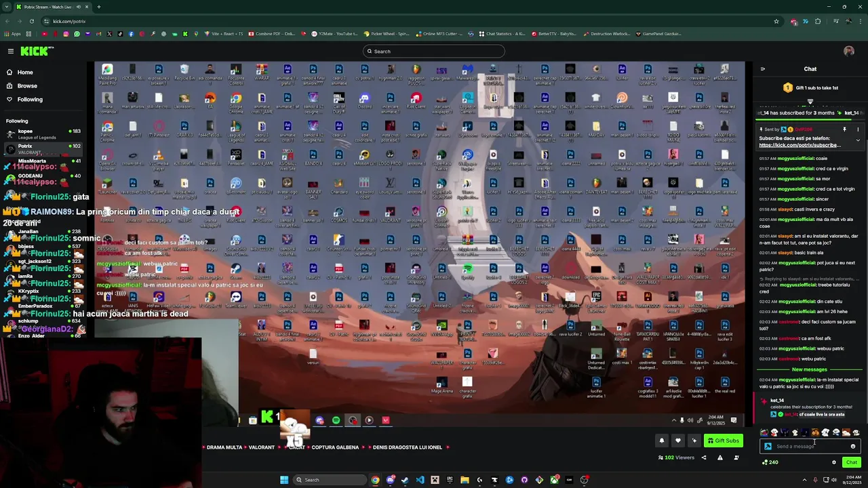Image resolution: width=868 pixels, height=488 pixels.
Task: Click COPTURA GALBENA stream tag
Action: (335, 447)
